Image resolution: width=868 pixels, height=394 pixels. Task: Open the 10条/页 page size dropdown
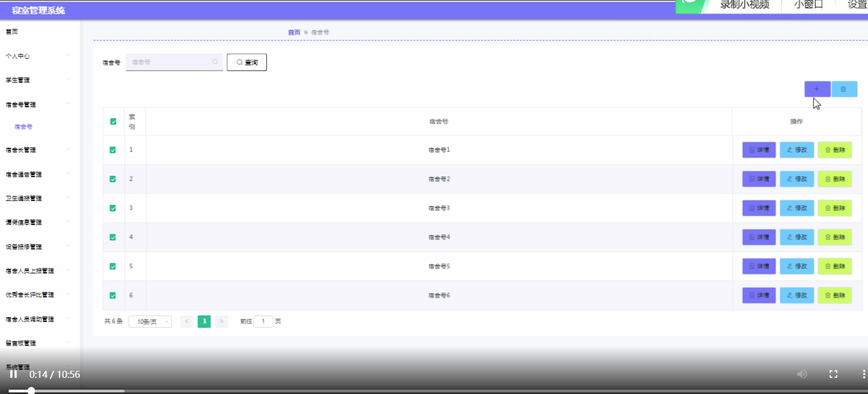pyautogui.click(x=151, y=322)
